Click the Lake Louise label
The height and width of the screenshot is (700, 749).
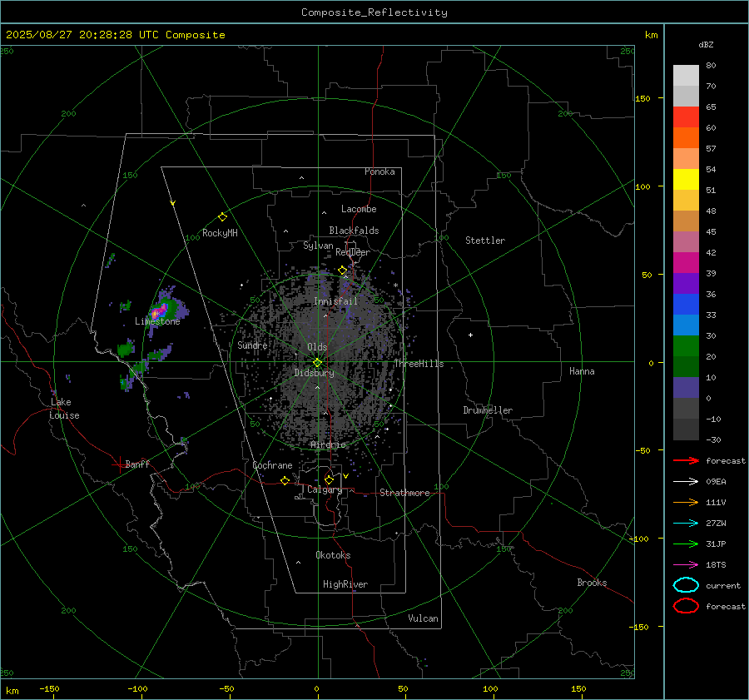pyautogui.click(x=64, y=409)
